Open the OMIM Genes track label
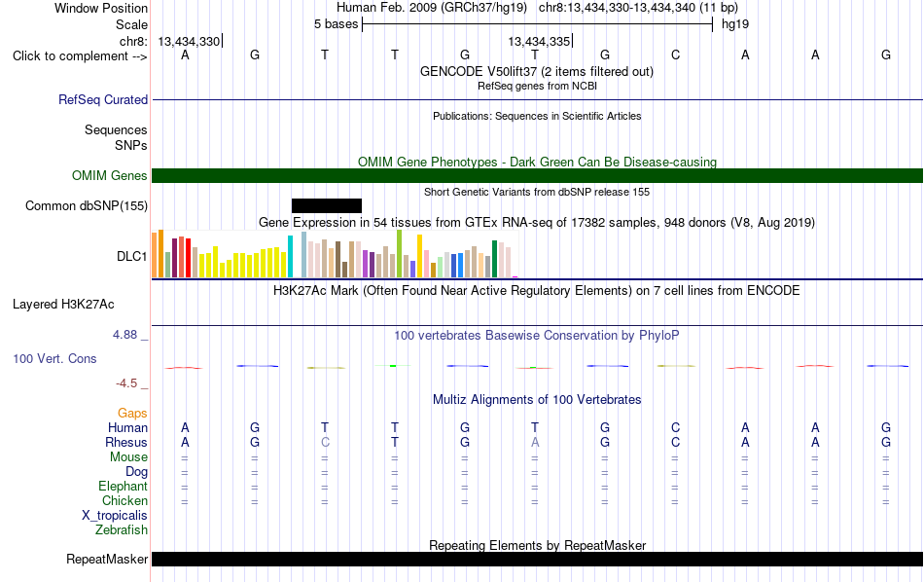The height and width of the screenshot is (582, 924). coord(110,176)
